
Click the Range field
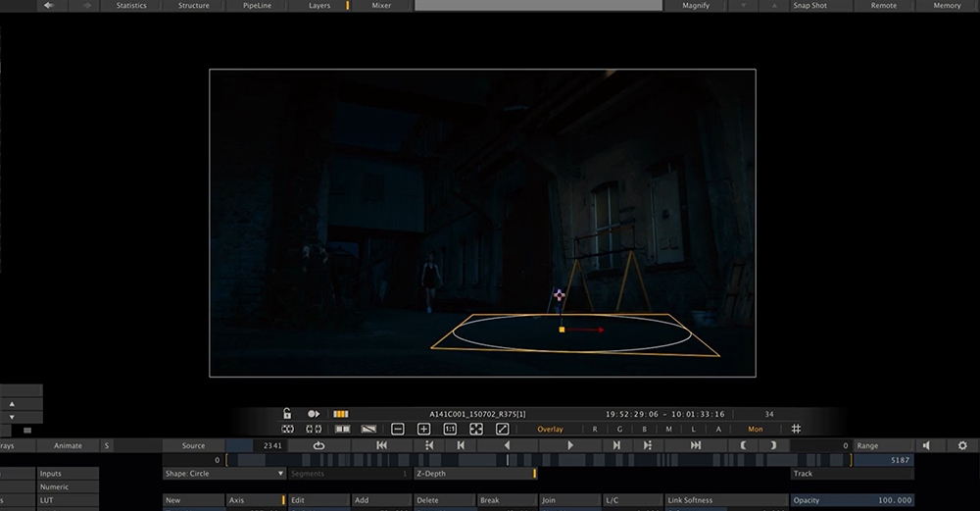[x=884, y=445]
